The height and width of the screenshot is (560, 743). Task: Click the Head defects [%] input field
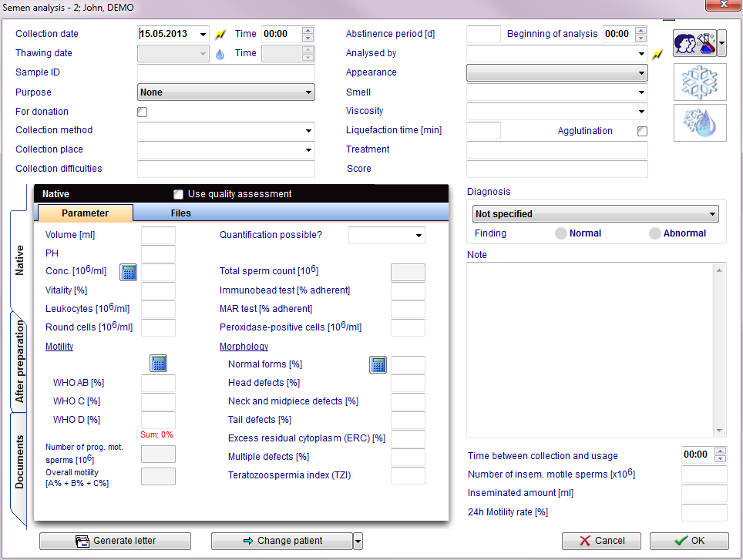[x=408, y=383]
